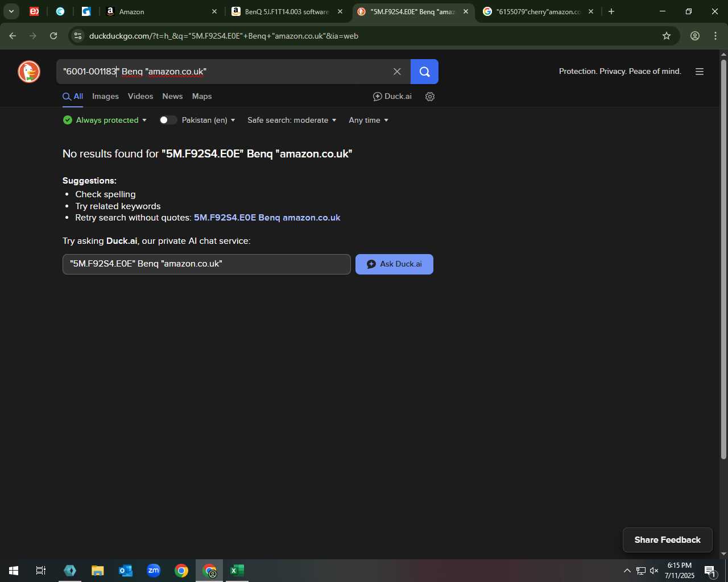Close the "6155079"cherry tab
This screenshot has width=728, height=582.
coord(591,11)
